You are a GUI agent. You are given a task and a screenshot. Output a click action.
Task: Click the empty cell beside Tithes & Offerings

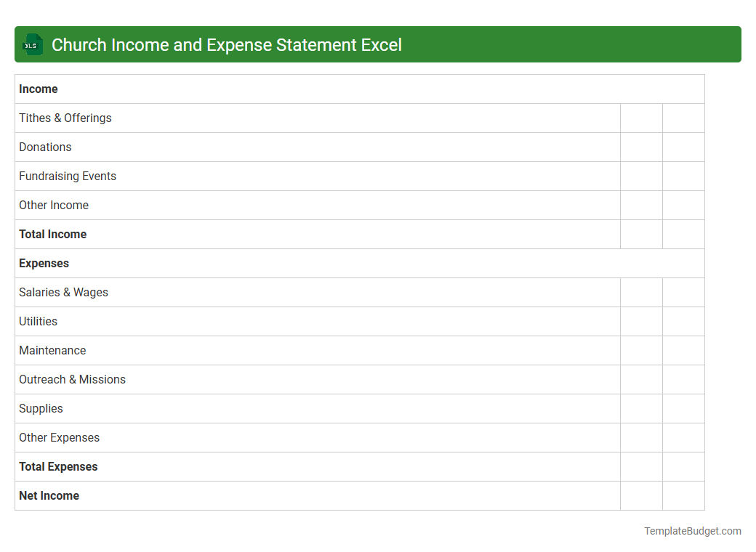[641, 118]
